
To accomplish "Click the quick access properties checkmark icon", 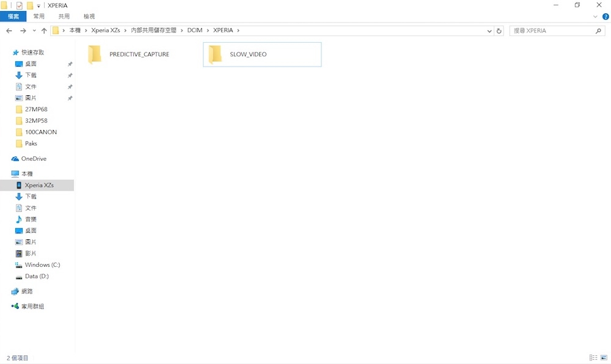I will [19, 5].
